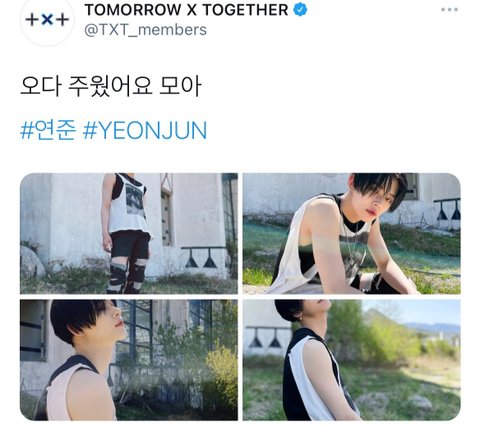Open the bottom-right mountain view photo

352,360
